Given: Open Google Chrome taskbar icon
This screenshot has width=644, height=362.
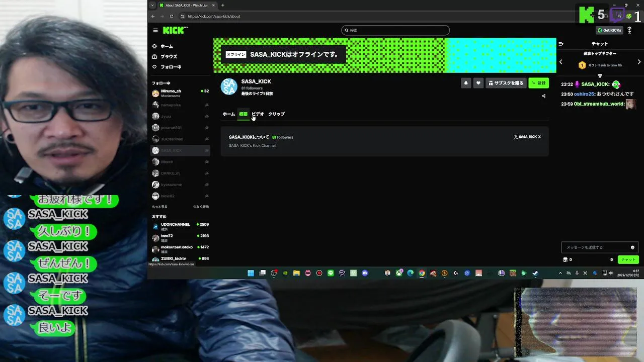Looking at the screenshot, I should pos(422,273).
